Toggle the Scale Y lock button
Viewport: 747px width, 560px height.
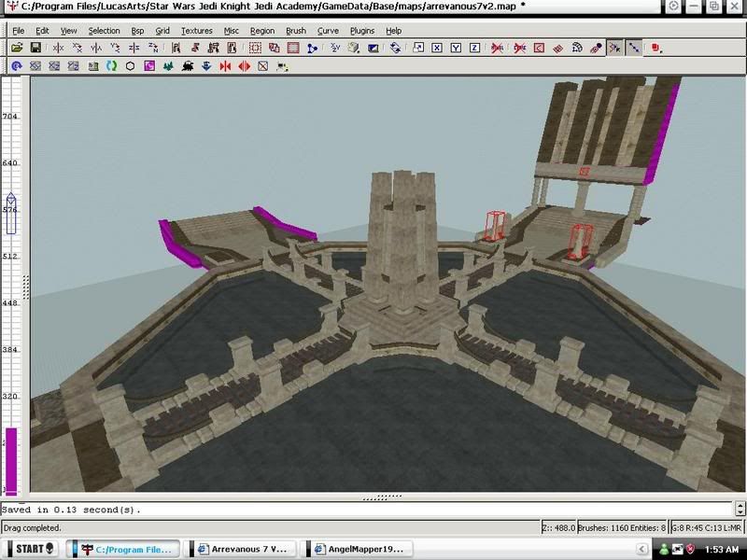456,48
